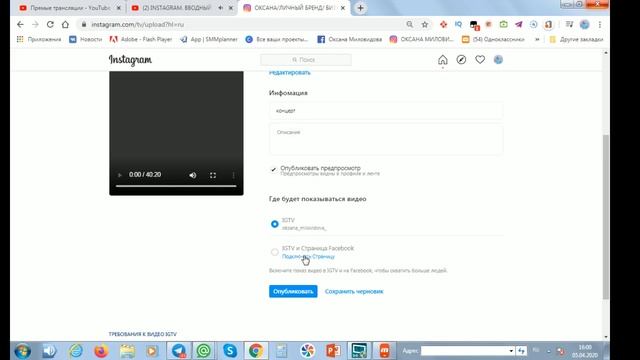Image resolution: width=640 pixels, height=360 pixels.
Task: Open profile via avatar icon in Instagram header
Action: tap(498, 60)
